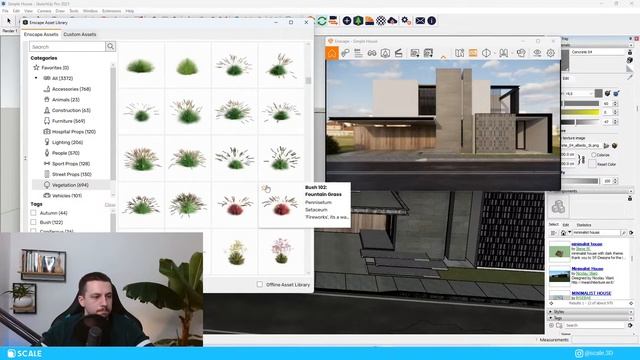
Task: Click Clear next to Tags heading
Action: 110,204
